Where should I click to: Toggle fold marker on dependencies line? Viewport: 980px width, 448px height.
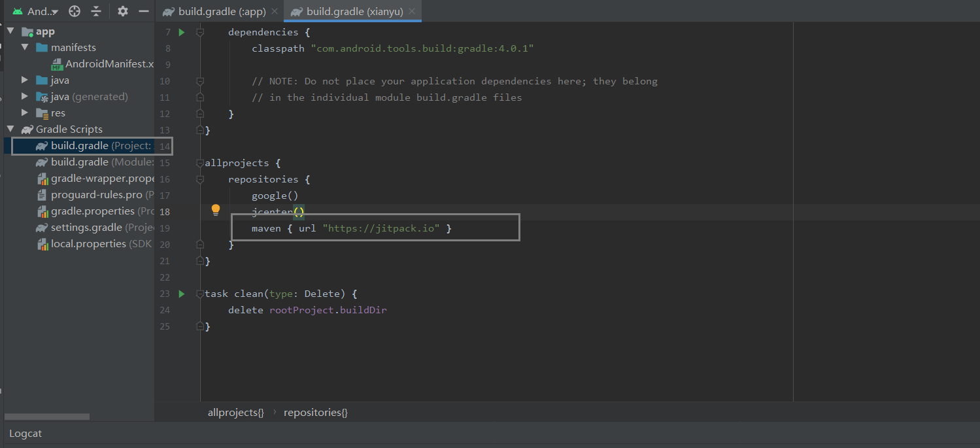pos(201,32)
